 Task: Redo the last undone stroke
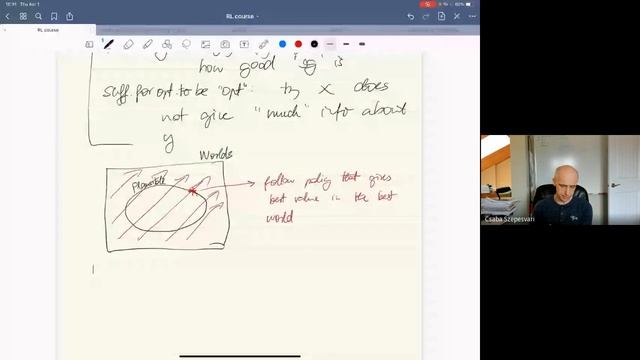[x=426, y=16]
